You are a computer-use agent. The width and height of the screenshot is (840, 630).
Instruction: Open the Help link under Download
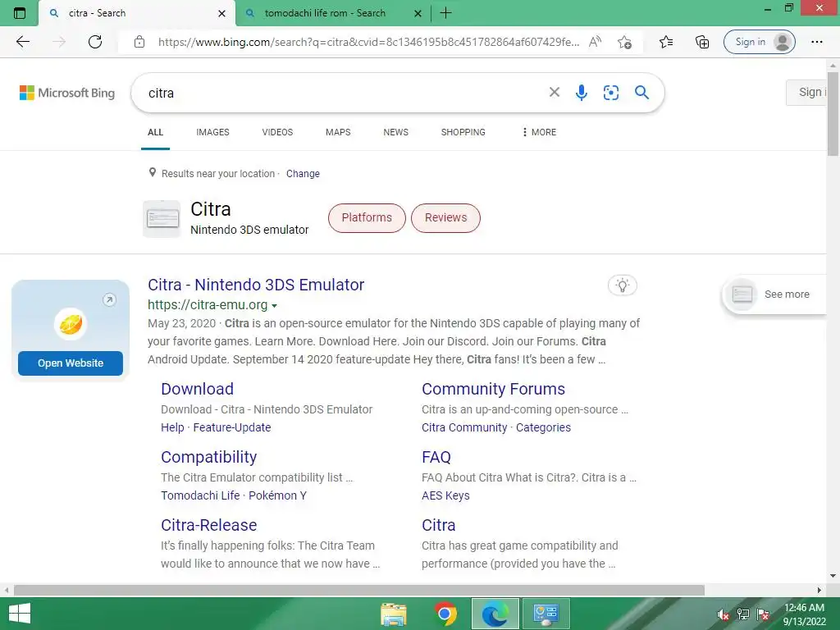click(x=172, y=427)
